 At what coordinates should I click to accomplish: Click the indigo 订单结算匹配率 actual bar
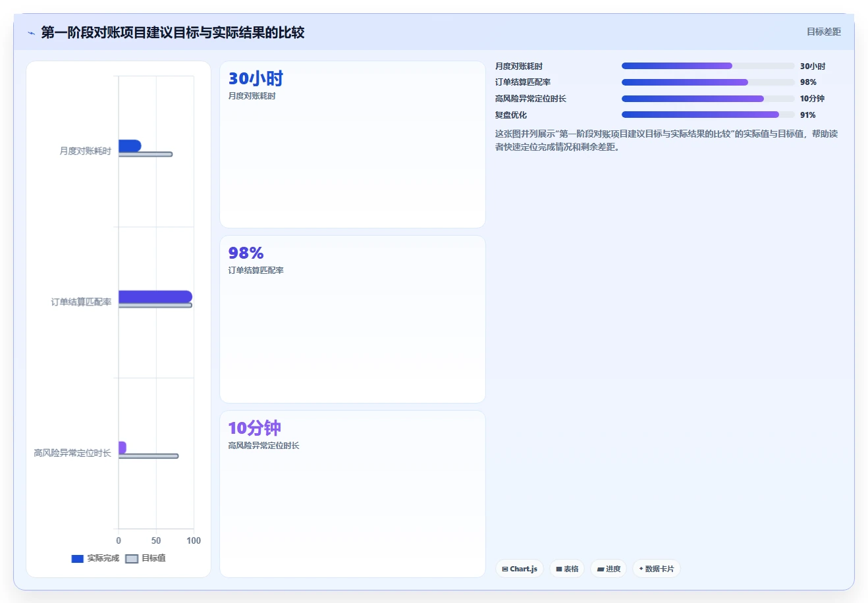155,296
